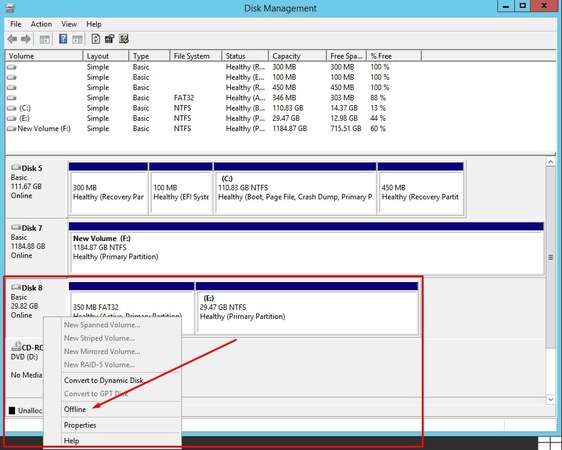This screenshot has width=562, height=450.
Task: Select the New Volume (F:) drive icon
Action: tap(11, 129)
